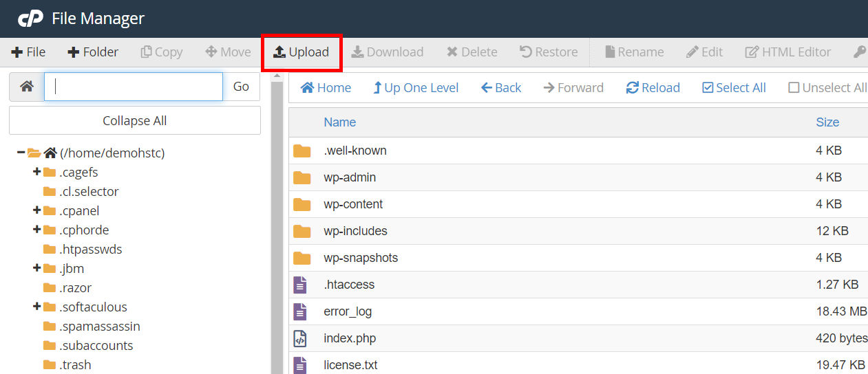Select the index.php file name
This screenshot has height=374, width=868.
[x=350, y=338]
